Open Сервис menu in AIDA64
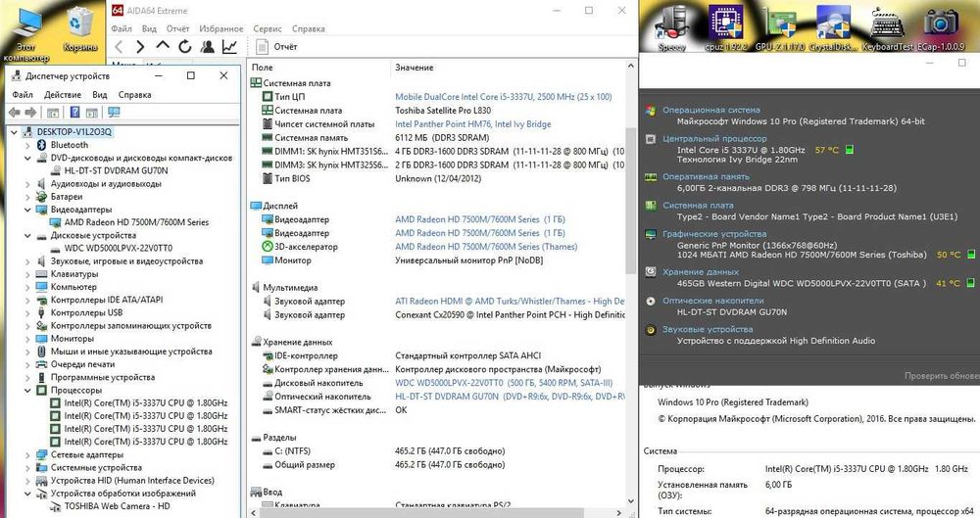The height and width of the screenshot is (518, 980). click(268, 28)
